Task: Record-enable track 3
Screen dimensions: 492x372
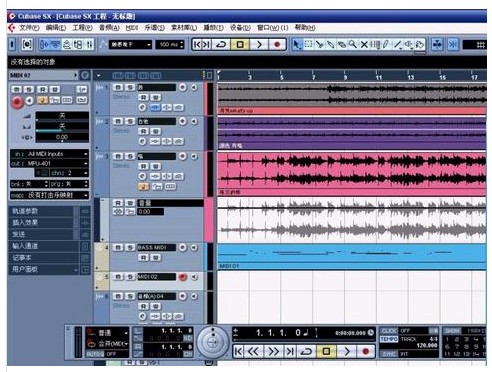Action: click(182, 156)
